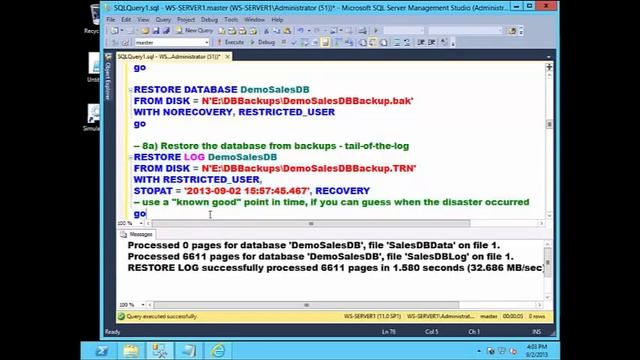Image resolution: width=640 pixels, height=360 pixels.
Task: Collapse the RESTORE DATABASE DemoSalesDB block
Action: click(131, 90)
